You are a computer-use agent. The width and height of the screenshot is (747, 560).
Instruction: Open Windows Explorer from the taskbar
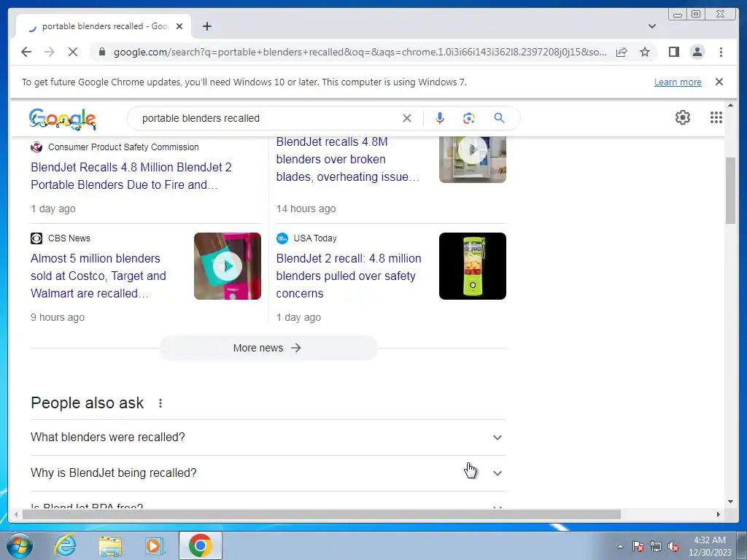pos(110,545)
